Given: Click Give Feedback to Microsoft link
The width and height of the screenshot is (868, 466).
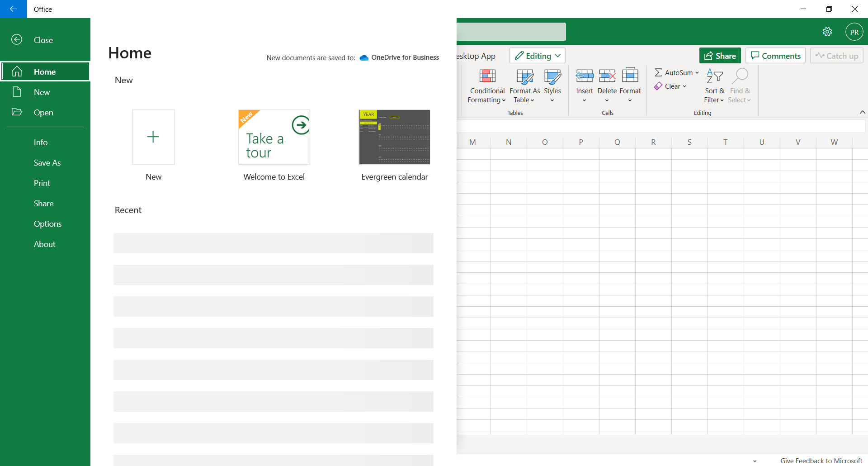Looking at the screenshot, I should (821, 461).
